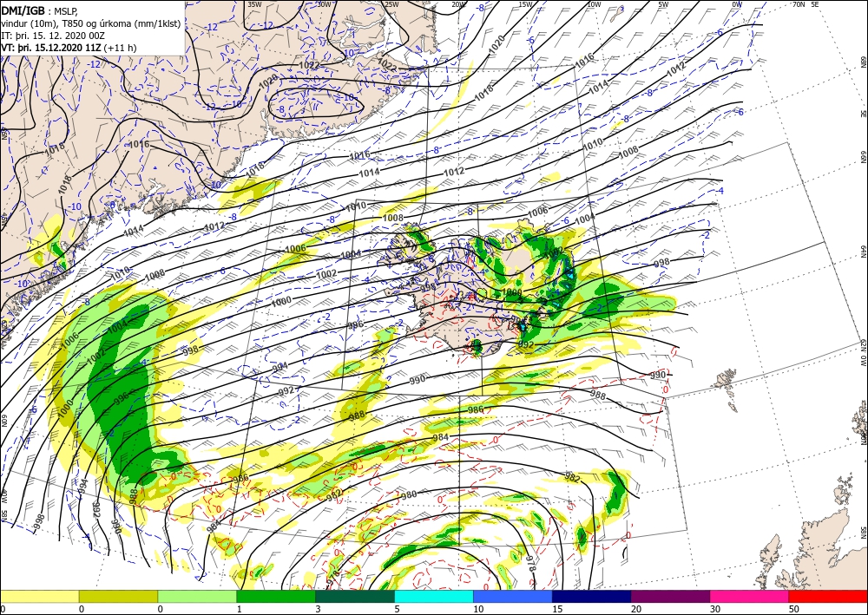
Task: Click the "35W" longitude label
Action: (254, 4)
